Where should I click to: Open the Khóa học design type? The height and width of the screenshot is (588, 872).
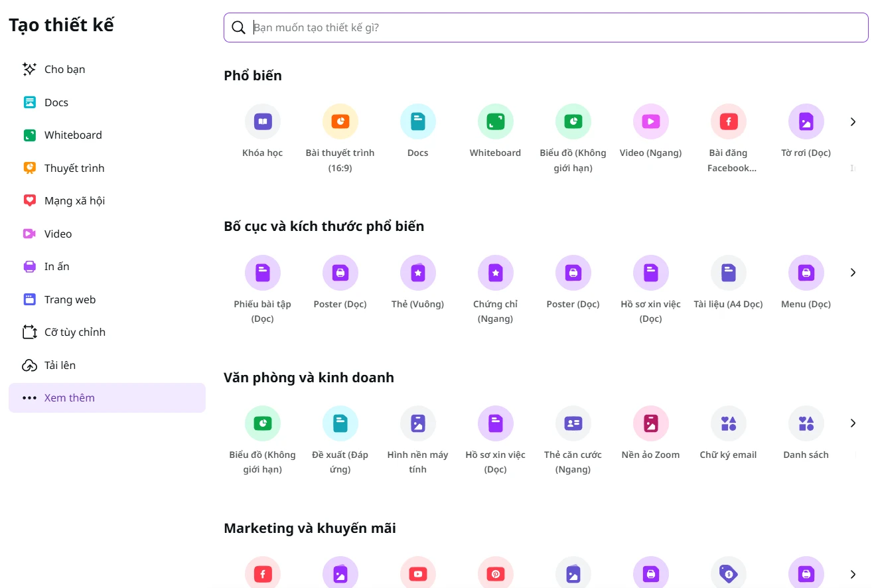pos(263,121)
